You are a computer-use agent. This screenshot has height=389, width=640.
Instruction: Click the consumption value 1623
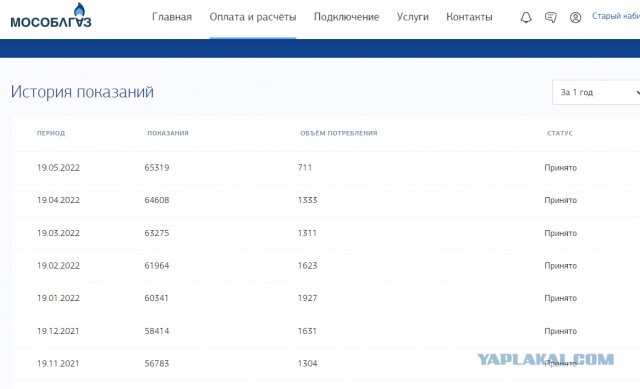(x=307, y=266)
